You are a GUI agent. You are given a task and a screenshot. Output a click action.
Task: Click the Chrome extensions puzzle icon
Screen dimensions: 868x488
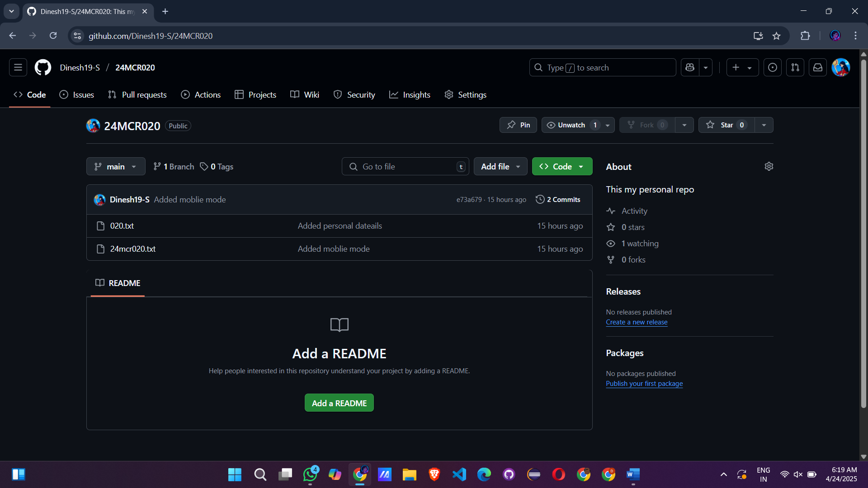click(x=805, y=36)
